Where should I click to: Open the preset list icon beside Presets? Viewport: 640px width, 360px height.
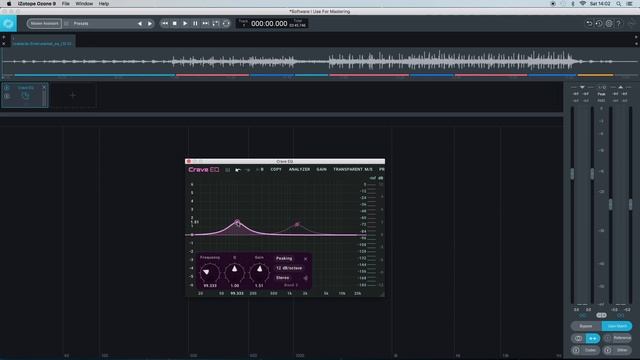(x=67, y=24)
